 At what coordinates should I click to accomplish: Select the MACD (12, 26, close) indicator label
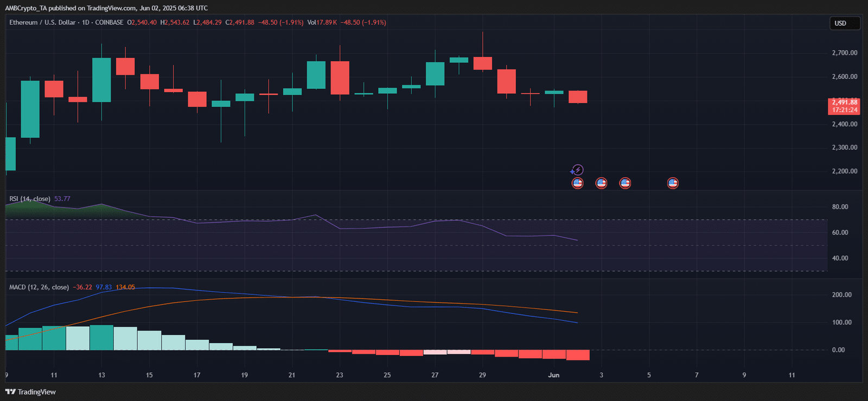coord(39,287)
